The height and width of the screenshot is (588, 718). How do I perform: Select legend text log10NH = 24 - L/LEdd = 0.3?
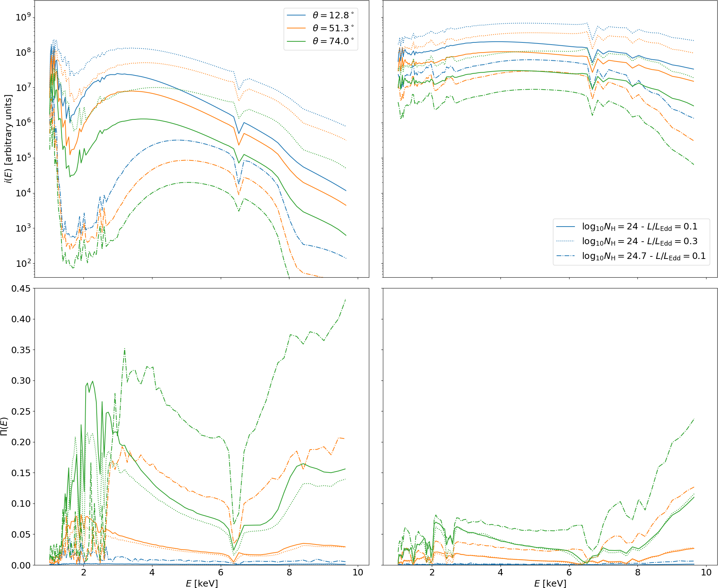[640, 241]
